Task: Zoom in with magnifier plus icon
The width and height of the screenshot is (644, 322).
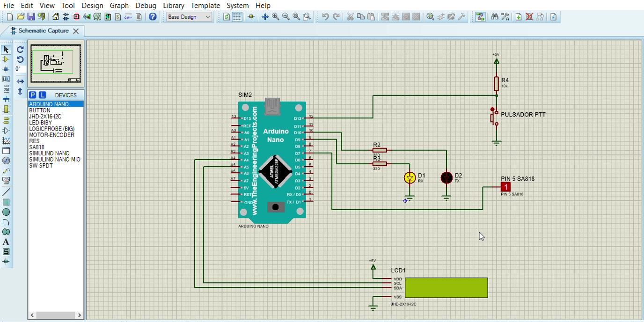Action: 276,17
